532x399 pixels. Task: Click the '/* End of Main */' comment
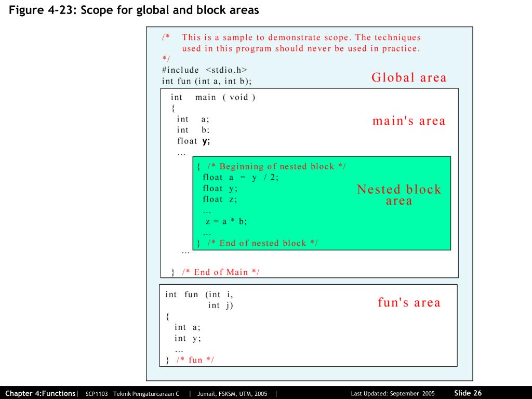[x=220, y=272]
